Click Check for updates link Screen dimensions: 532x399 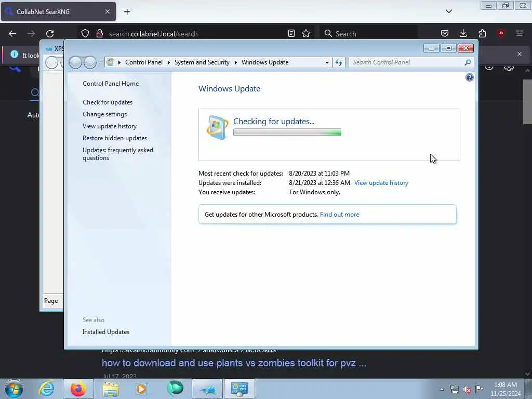[x=108, y=102]
